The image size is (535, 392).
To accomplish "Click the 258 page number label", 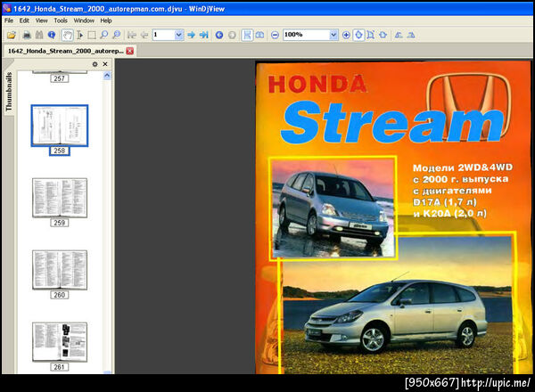I will click(60, 151).
